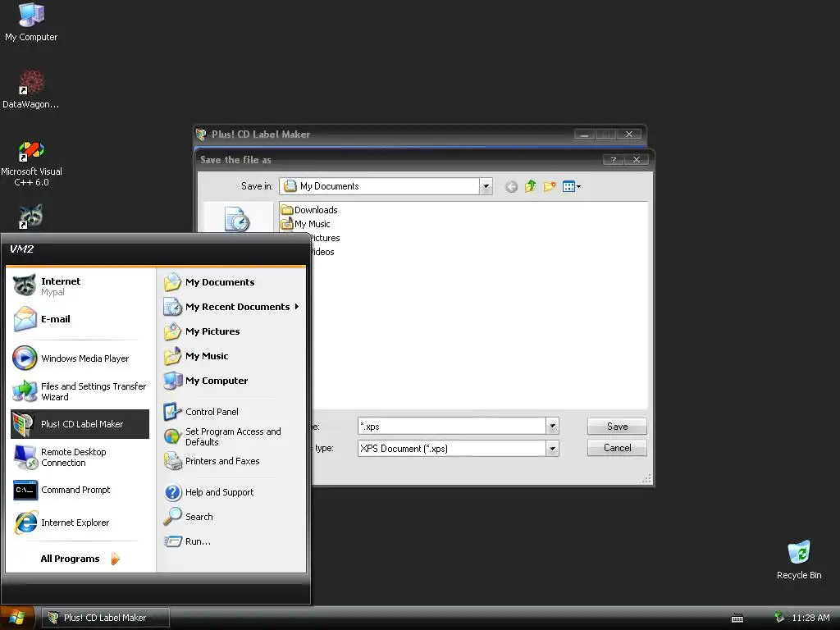The height and width of the screenshot is (630, 840).
Task: Open the file name dropdown arrow
Action: [x=552, y=427]
